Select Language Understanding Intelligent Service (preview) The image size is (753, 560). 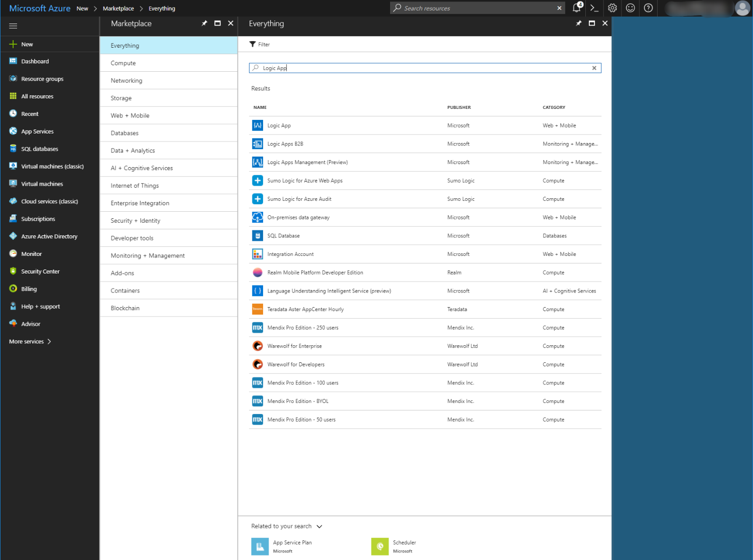[x=425, y=291]
